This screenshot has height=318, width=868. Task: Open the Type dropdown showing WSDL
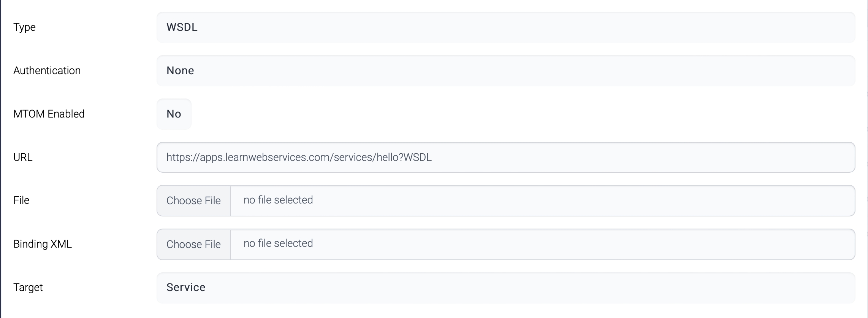[x=505, y=27]
